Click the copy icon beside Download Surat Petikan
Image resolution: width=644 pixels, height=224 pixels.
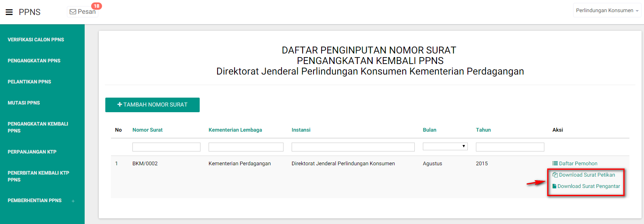[x=555, y=175]
